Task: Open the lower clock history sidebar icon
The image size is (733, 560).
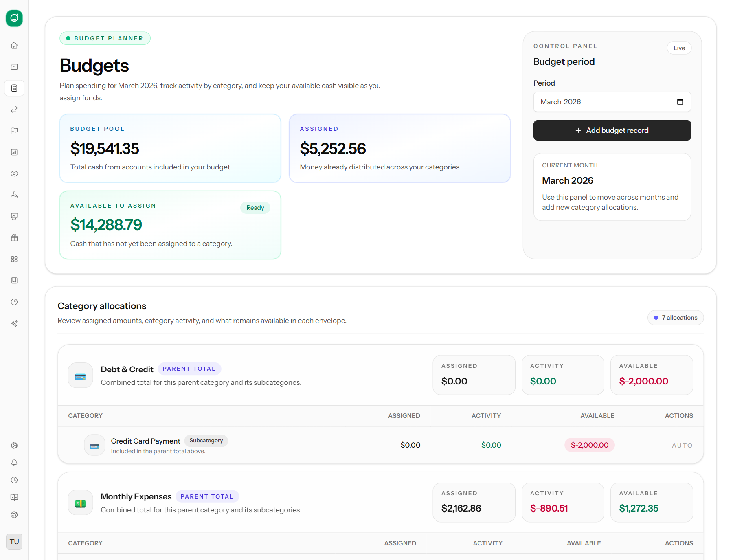Action: (14, 480)
